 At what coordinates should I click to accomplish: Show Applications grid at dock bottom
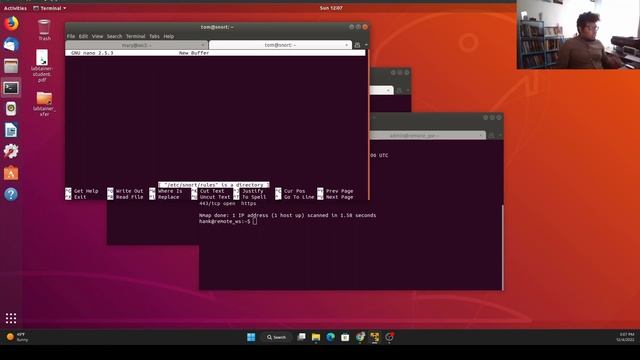tap(11, 318)
